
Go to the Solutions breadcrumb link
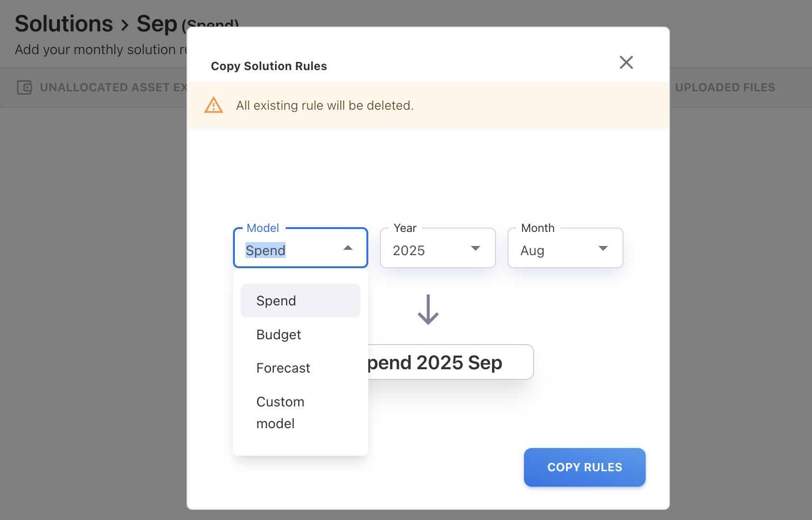pos(64,24)
